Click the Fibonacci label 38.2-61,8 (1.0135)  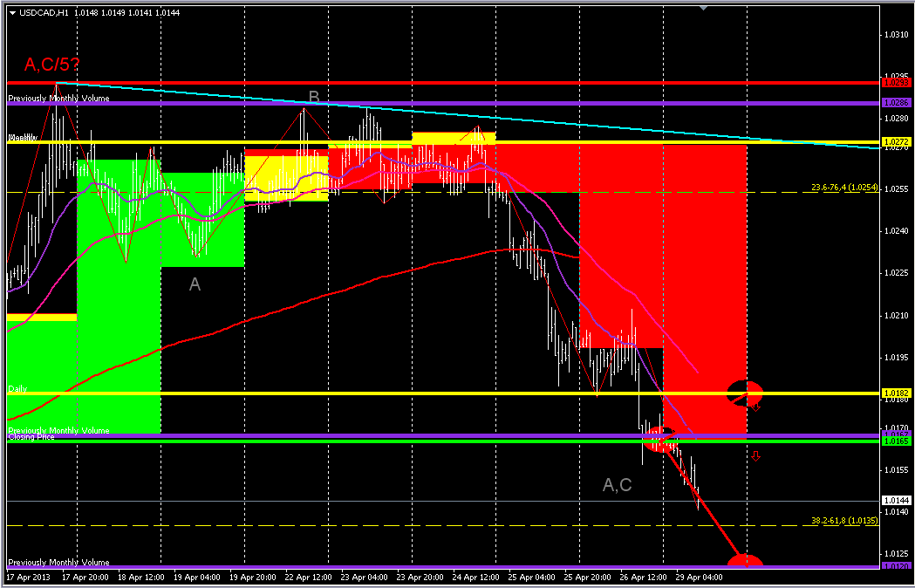click(844, 520)
